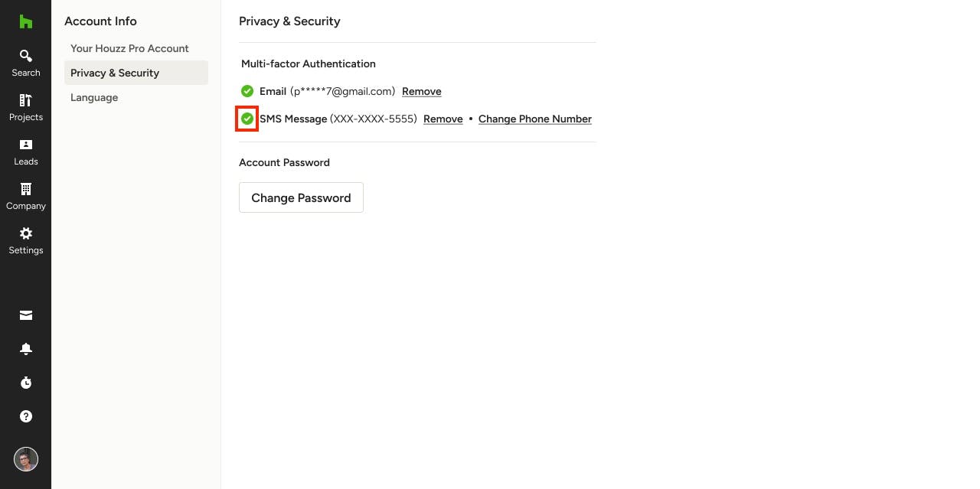The height and width of the screenshot is (489, 980).
Task: Open the timer stopwatch icon
Action: pyautogui.click(x=26, y=383)
